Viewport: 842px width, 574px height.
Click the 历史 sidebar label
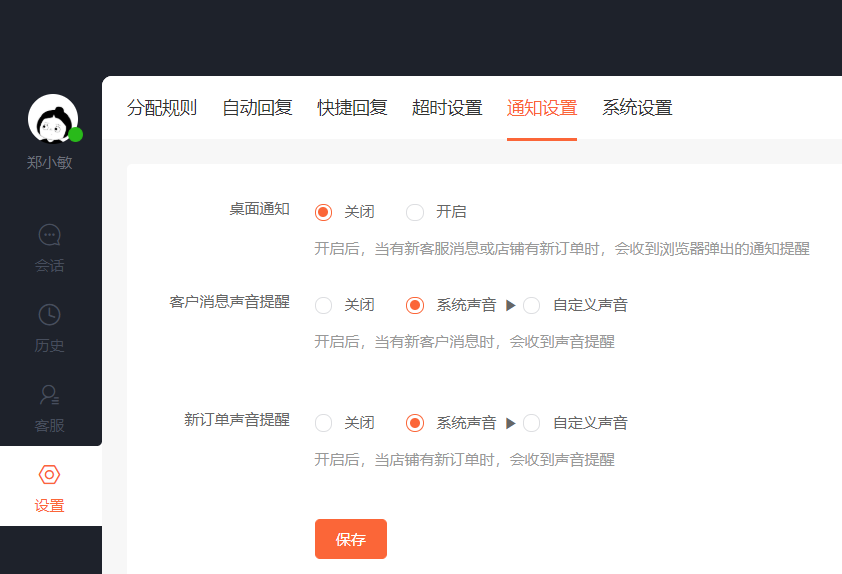coord(49,345)
